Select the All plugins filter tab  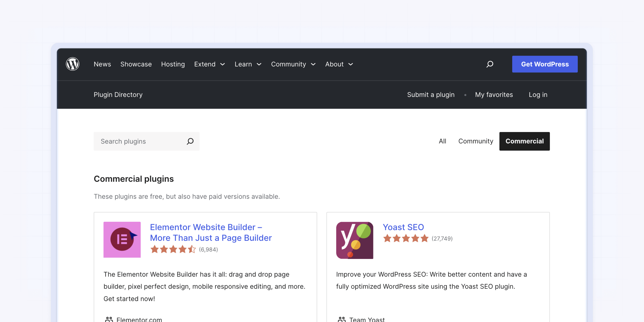(x=442, y=141)
